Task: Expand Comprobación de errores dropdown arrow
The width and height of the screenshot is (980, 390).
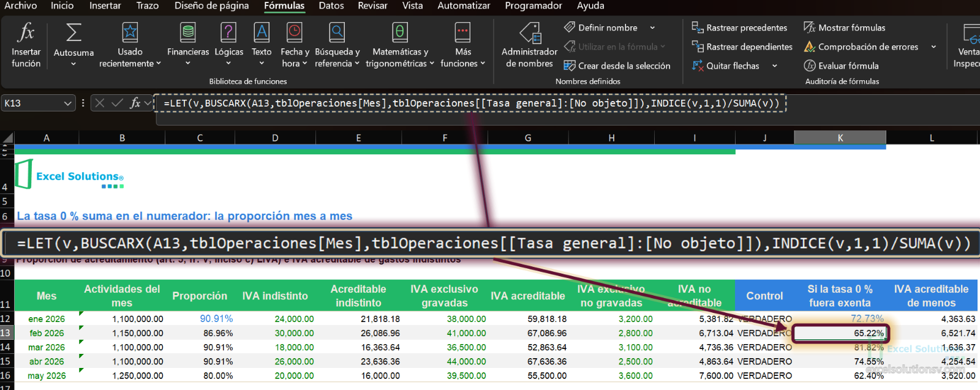Action: pyautogui.click(x=933, y=47)
